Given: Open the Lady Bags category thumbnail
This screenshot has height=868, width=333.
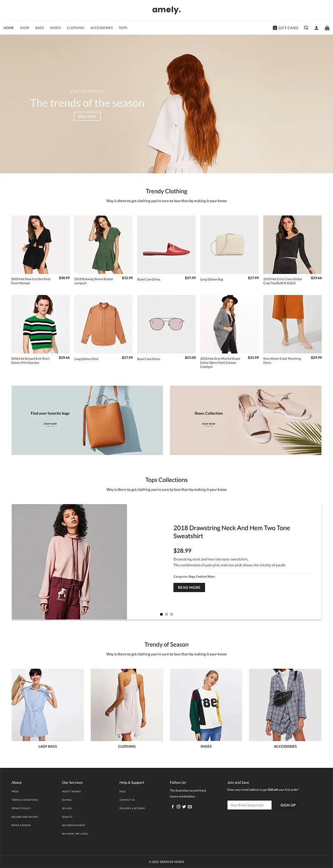Looking at the screenshot, I should coord(48,705).
